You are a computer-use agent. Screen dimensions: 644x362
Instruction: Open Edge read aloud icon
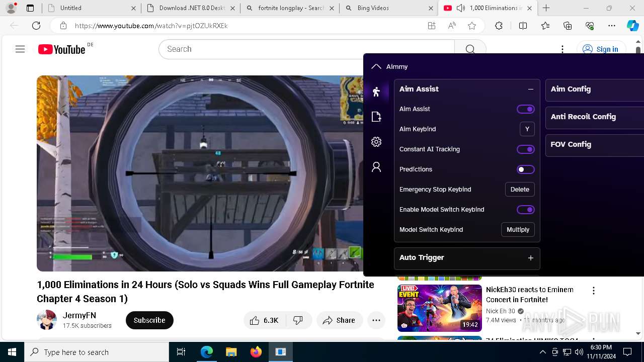452,26
